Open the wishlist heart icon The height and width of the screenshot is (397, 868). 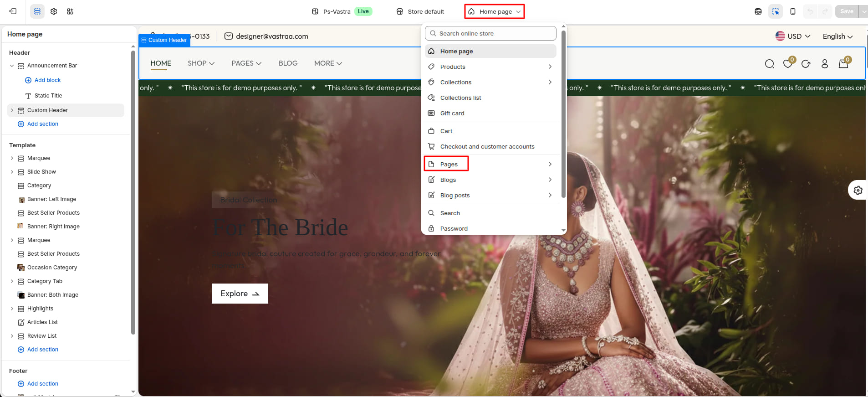pyautogui.click(x=788, y=64)
